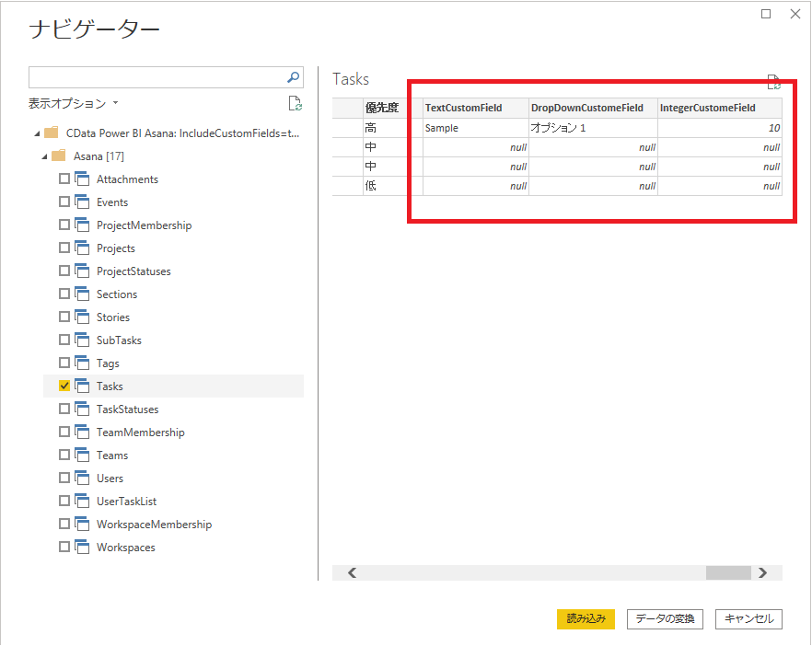Click the TeamMembership table icon
Screen dimensions: 812x646
click(82, 432)
